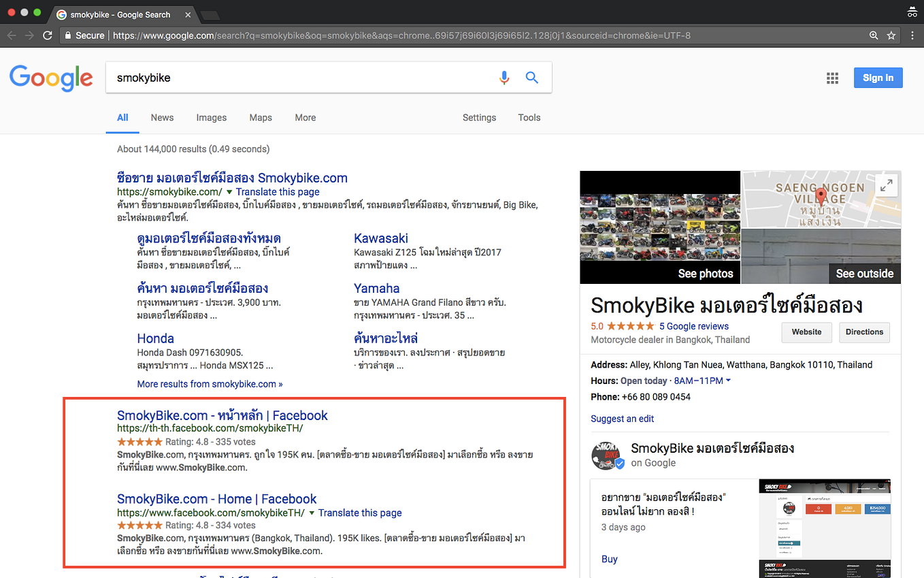This screenshot has height=578, width=924.
Task: Click the blue search magnifier button
Action: click(x=532, y=78)
